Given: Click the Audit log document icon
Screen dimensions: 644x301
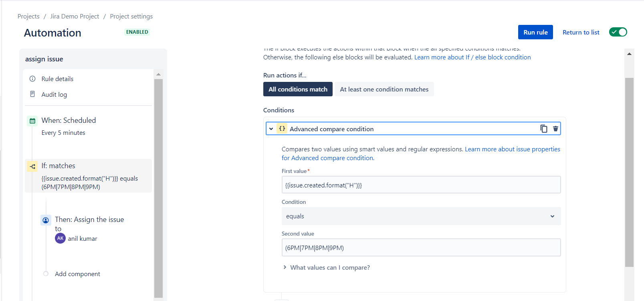Looking at the screenshot, I should (x=32, y=94).
